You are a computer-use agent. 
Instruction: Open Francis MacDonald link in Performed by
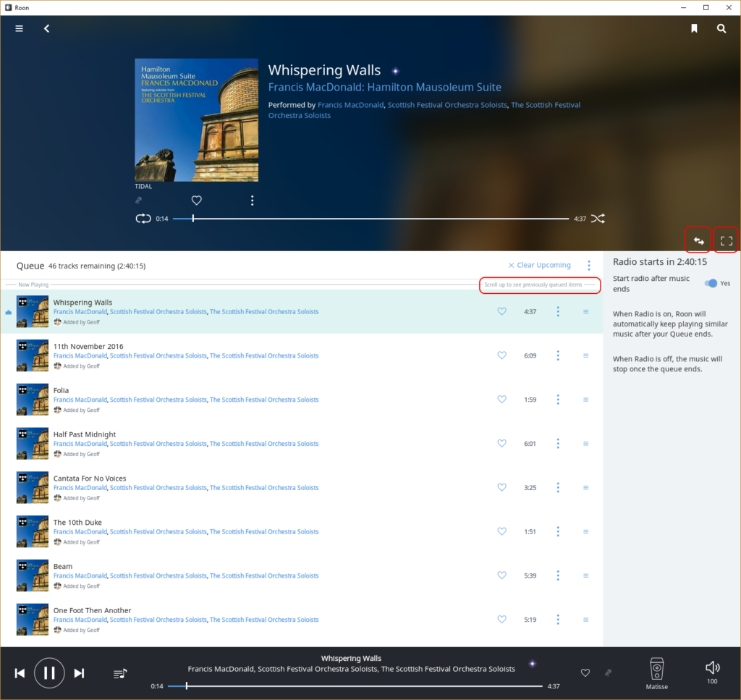pyautogui.click(x=351, y=105)
